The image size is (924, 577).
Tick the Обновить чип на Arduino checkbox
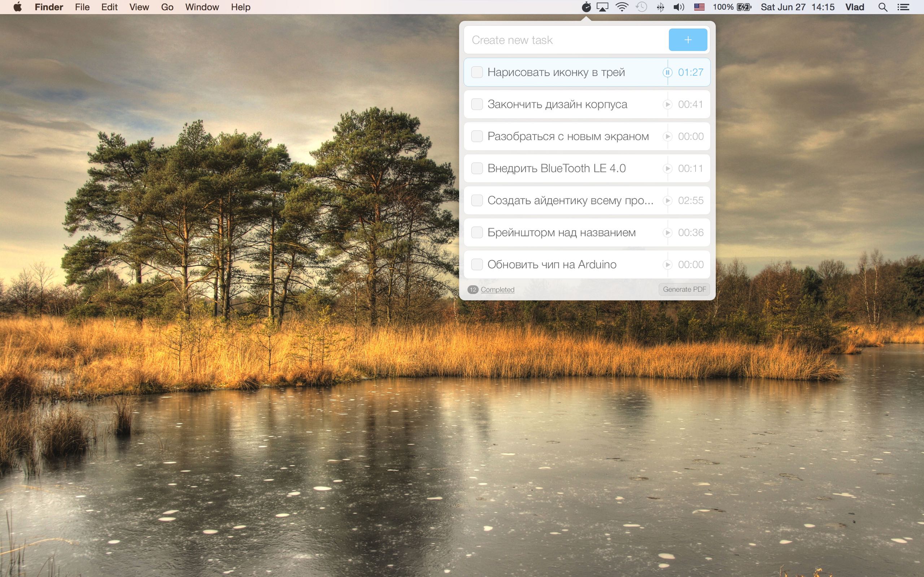tap(477, 264)
